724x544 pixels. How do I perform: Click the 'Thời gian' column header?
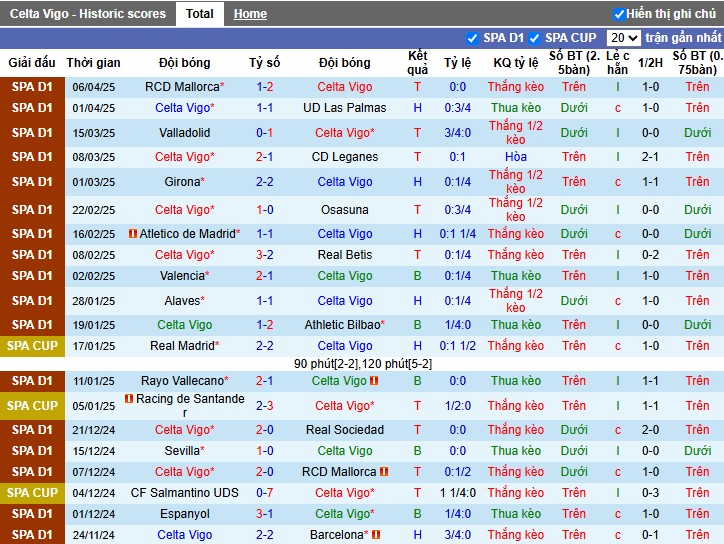[93, 63]
